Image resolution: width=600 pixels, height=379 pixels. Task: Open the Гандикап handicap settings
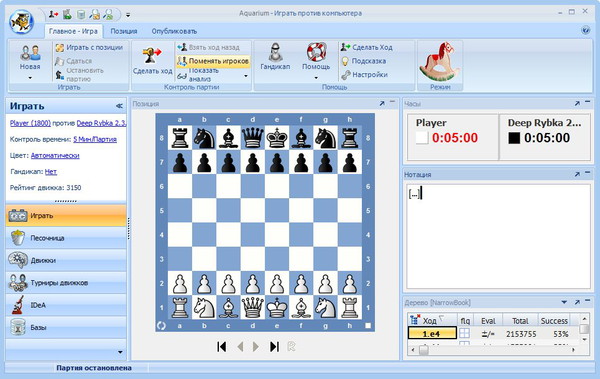[275, 57]
